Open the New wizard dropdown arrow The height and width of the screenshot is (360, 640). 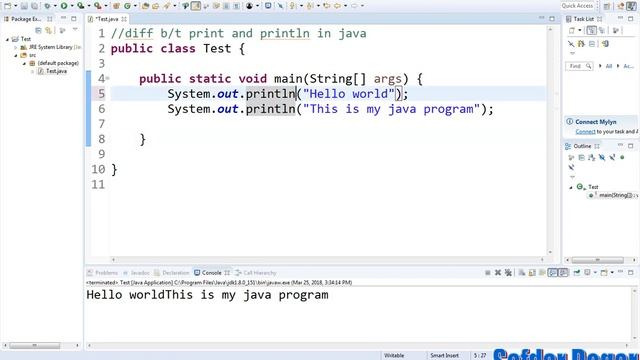16,6
